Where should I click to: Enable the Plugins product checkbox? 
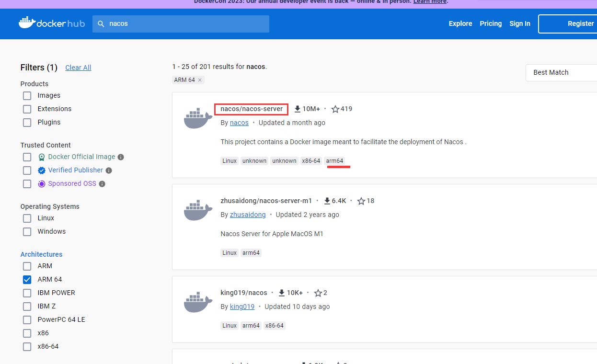[x=27, y=123]
